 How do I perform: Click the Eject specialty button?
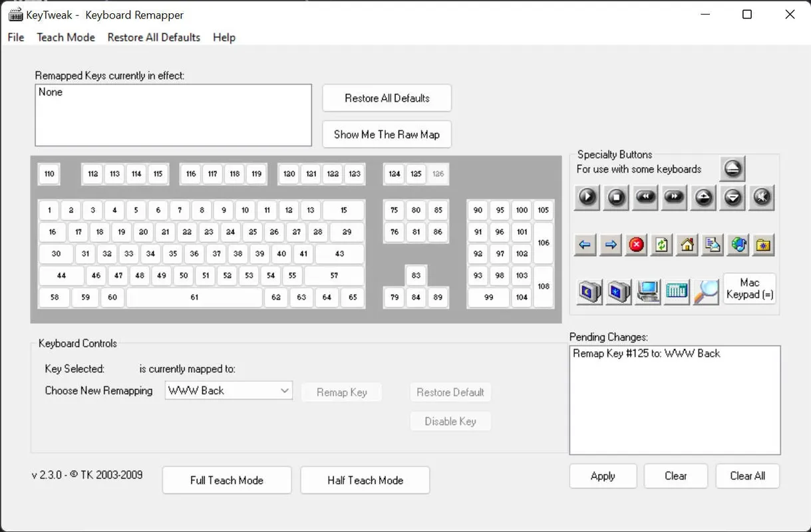coord(732,169)
